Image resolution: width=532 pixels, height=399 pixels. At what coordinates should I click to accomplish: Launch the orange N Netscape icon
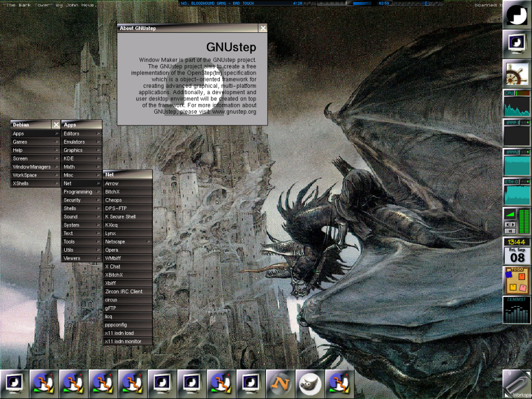280,384
